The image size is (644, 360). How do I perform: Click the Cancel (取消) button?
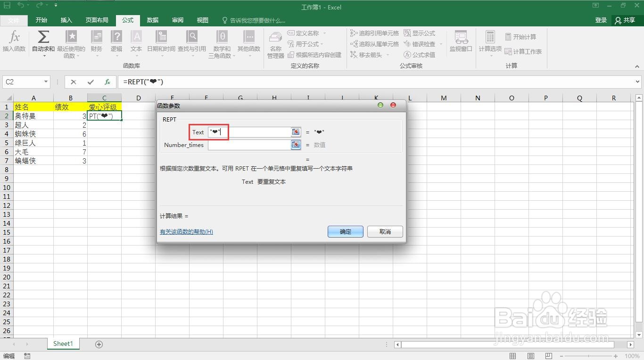pyautogui.click(x=385, y=231)
